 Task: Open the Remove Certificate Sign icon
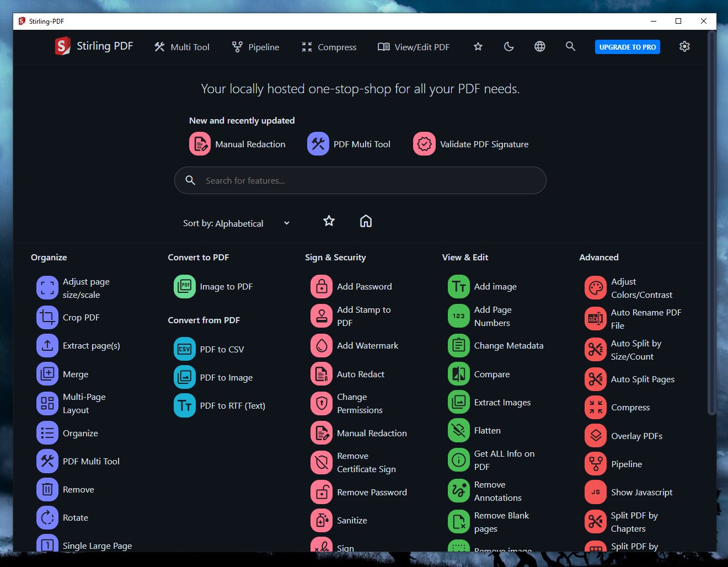[x=322, y=462]
